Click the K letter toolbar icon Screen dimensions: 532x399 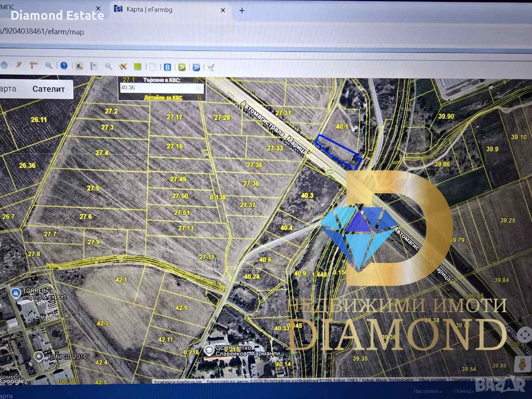(x=79, y=66)
